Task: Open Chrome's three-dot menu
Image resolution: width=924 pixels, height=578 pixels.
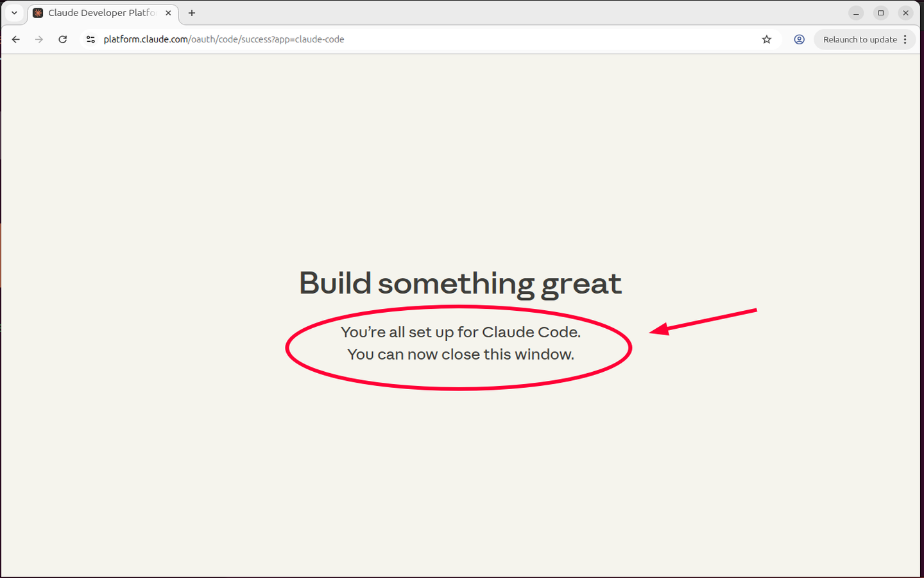Action: tap(905, 39)
